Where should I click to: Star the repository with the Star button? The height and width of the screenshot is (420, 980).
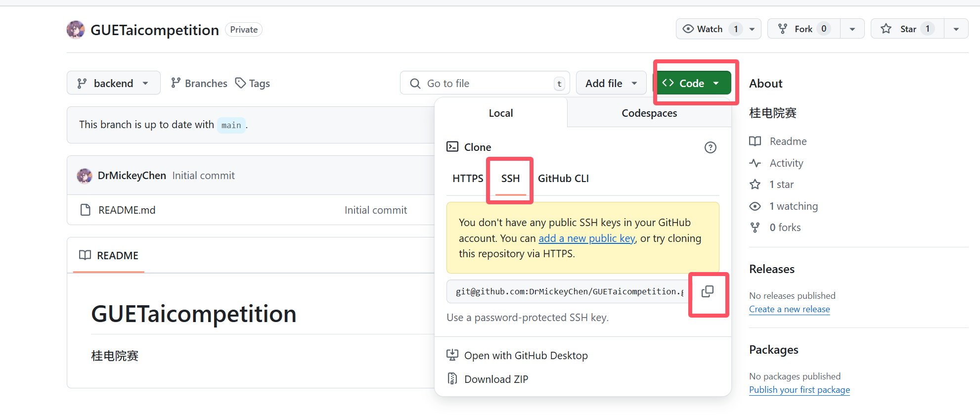pyautogui.click(x=907, y=29)
